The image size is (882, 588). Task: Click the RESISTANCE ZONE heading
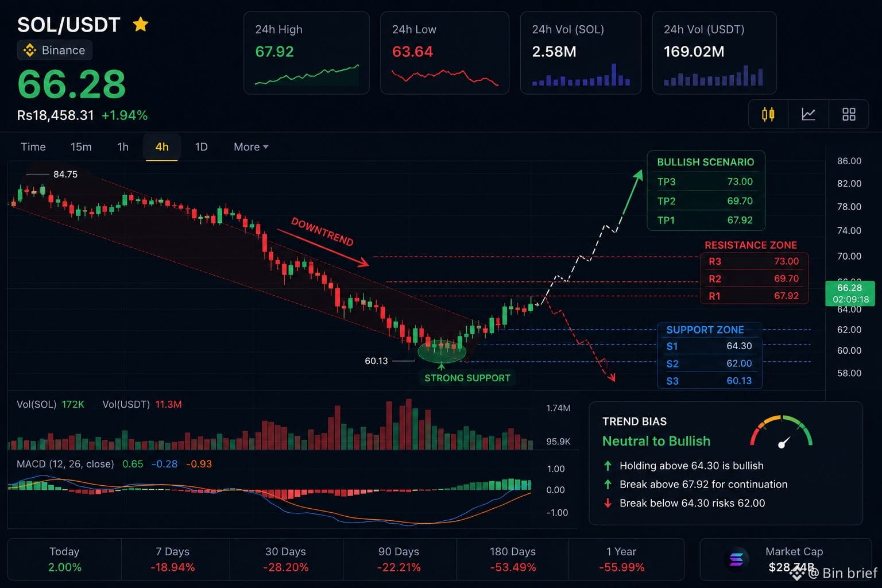pos(751,245)
